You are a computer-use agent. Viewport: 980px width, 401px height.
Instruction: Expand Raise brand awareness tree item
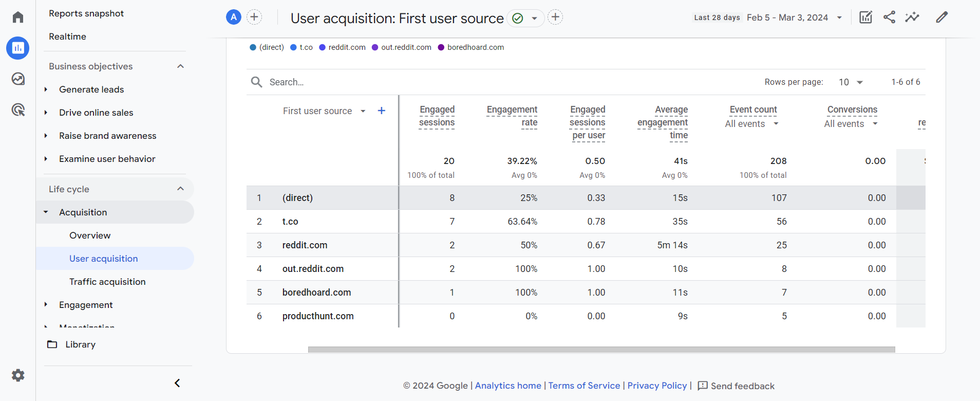click(x=46, y=136)
